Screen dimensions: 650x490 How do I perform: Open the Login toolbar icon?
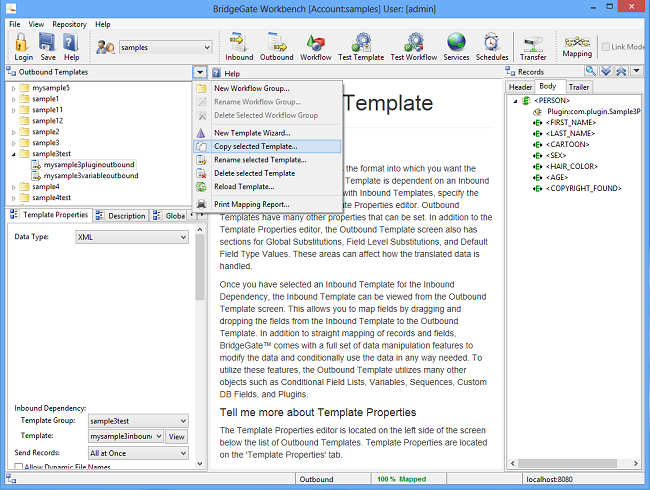pos(23,47)
